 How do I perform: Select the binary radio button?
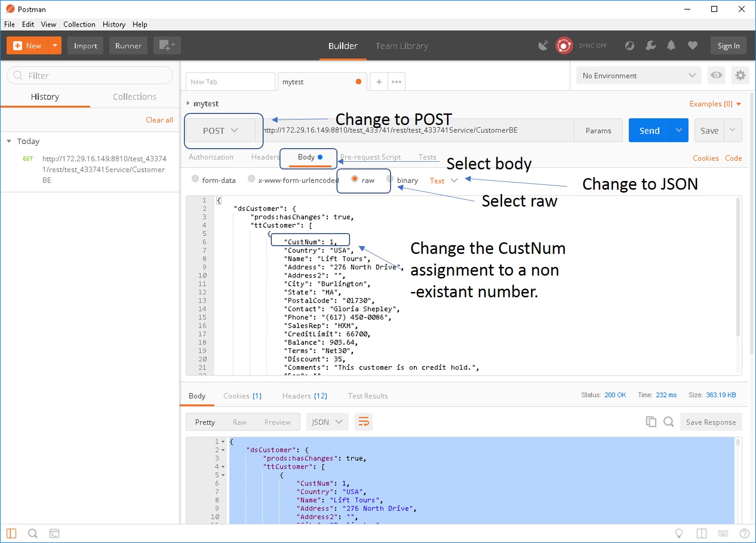[x=390, y=179]
